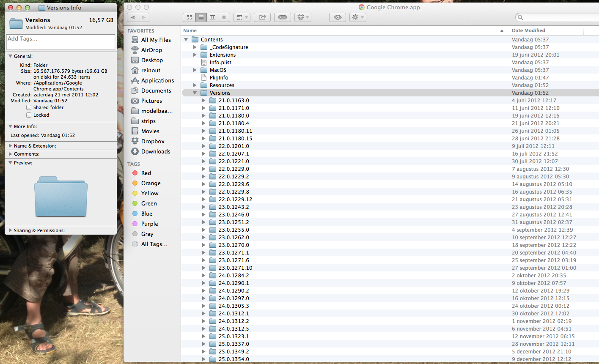599x364 pixels.
Task: Expand the 25.0.1354.0 folder
Action: [x=203, y=359]
